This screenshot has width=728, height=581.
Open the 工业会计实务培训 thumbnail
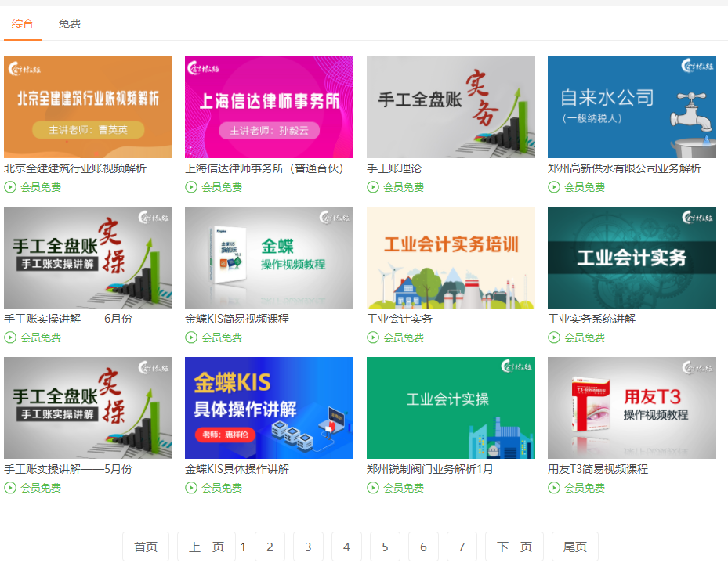[451, 258]
